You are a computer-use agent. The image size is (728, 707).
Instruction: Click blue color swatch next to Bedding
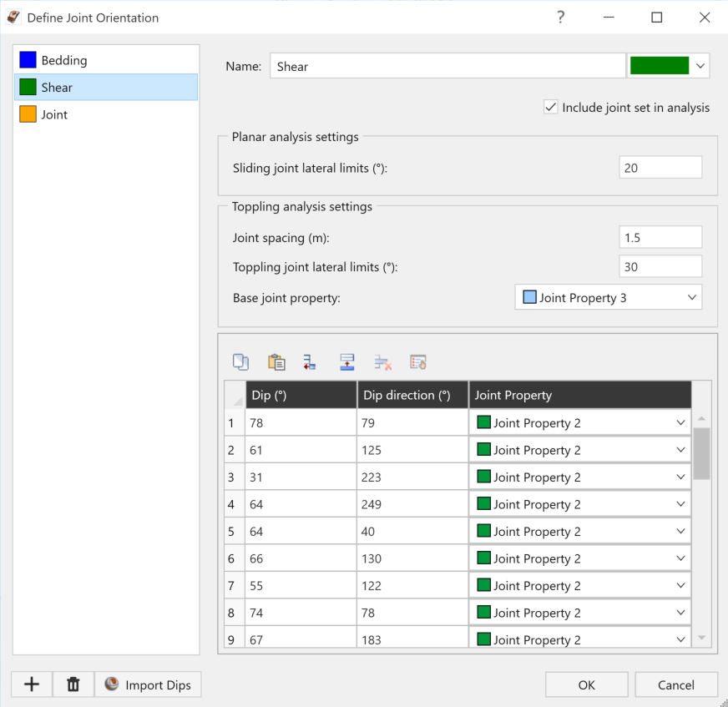click(28, 60)
